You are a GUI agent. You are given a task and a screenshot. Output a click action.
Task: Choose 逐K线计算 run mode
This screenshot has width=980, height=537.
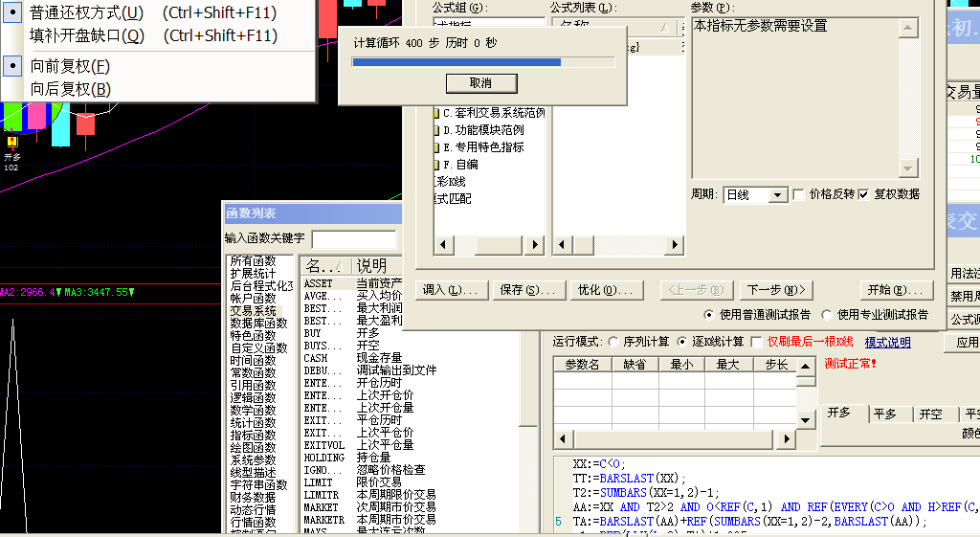coord(681,342)
